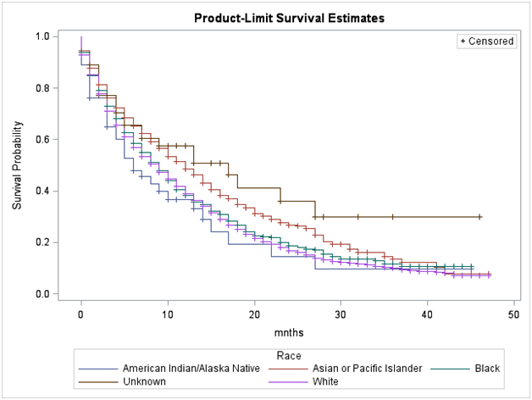Viewport: 532px width, 400px height.
Task: Click the x-axis tick label 20
Action: click(254, 314)
